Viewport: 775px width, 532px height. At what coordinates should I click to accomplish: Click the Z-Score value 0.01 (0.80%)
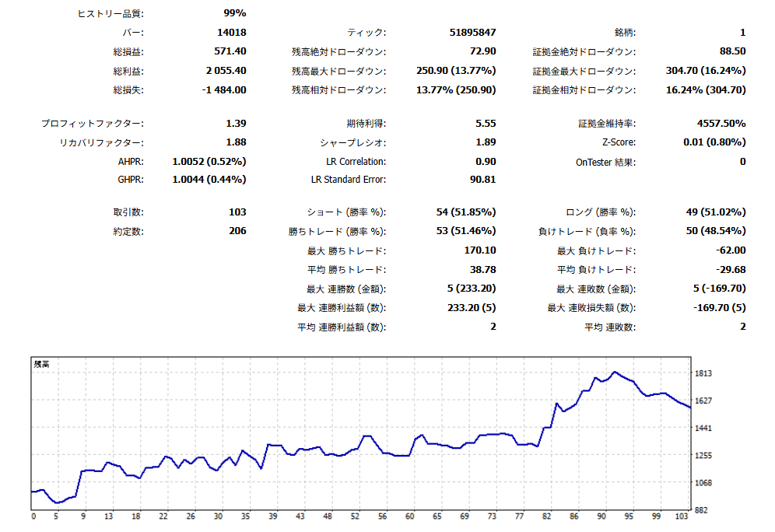point(714,142)
